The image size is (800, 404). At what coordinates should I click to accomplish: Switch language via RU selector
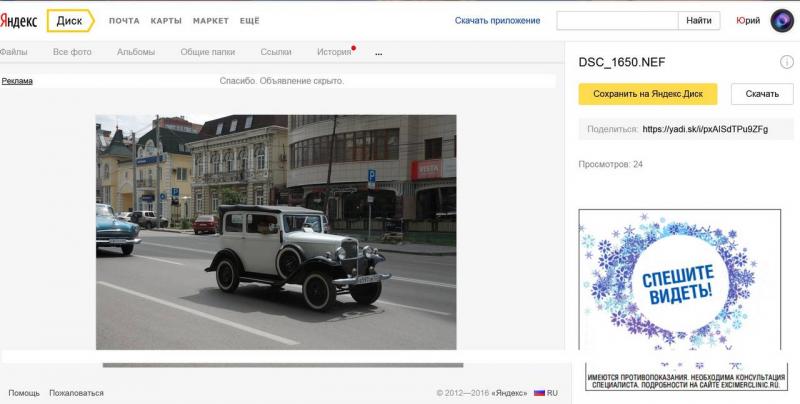click(552, 393)
